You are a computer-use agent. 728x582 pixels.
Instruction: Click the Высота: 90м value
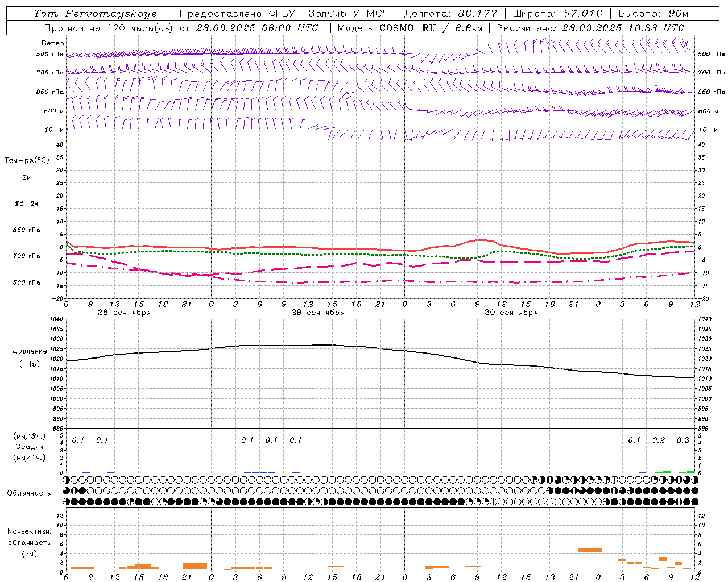click(653, 14)
